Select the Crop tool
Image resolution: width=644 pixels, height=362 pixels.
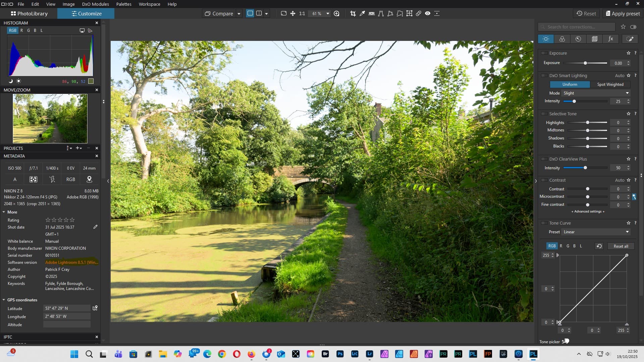point(353,13)
